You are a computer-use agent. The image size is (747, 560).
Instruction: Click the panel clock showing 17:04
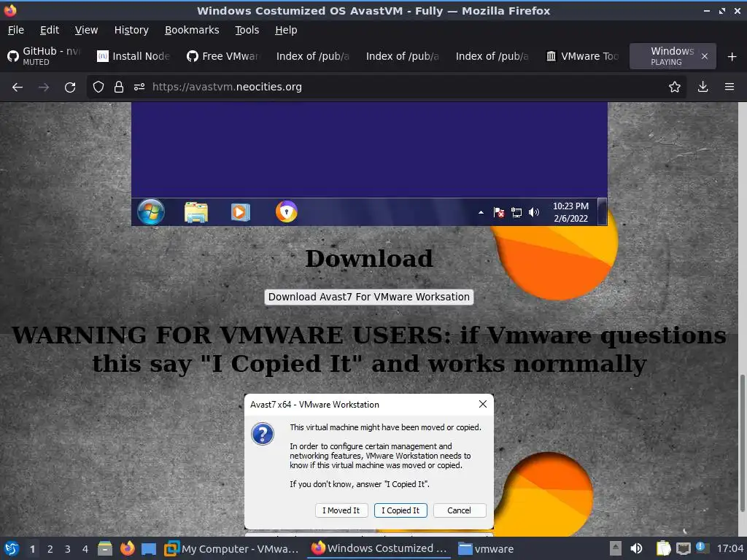point(730,549)
